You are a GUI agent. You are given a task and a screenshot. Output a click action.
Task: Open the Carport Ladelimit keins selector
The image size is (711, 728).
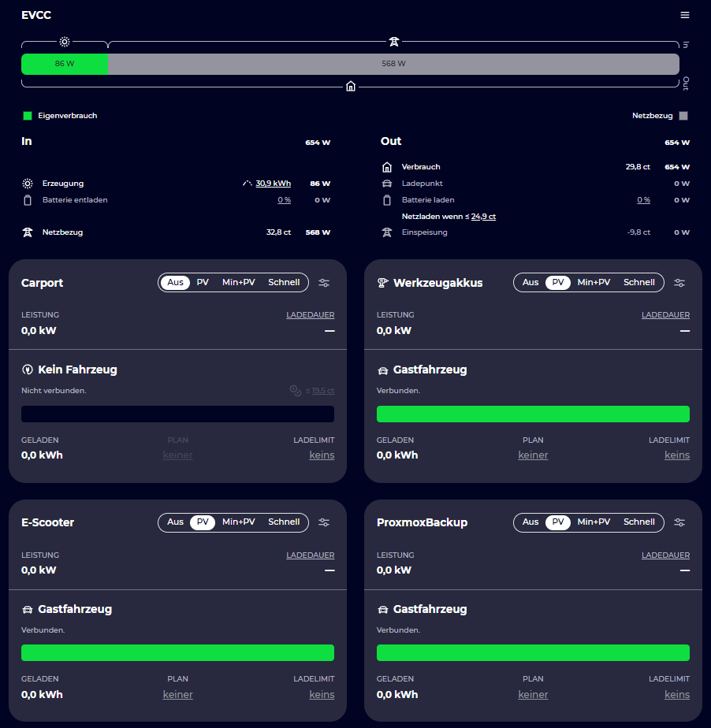click(x=322, y=455)
